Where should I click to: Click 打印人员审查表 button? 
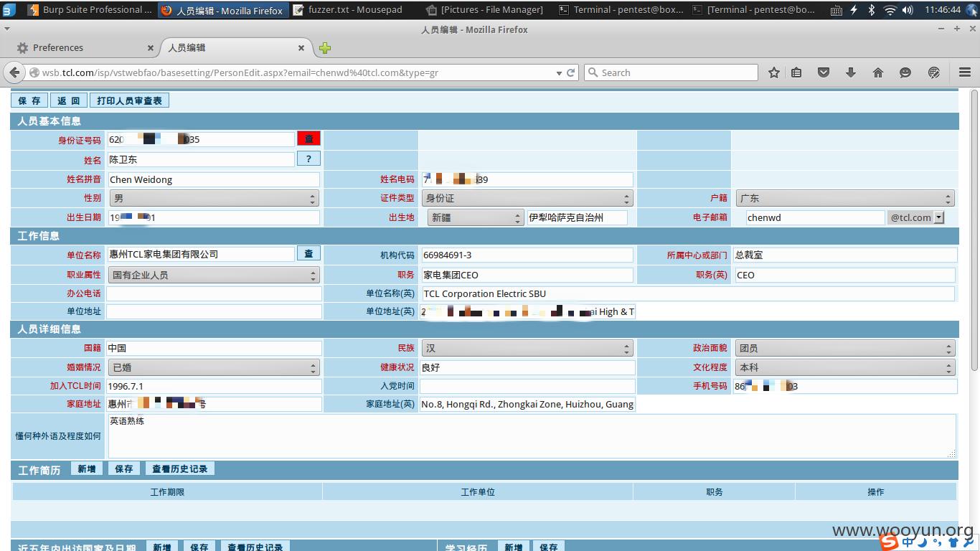(130, 100)
